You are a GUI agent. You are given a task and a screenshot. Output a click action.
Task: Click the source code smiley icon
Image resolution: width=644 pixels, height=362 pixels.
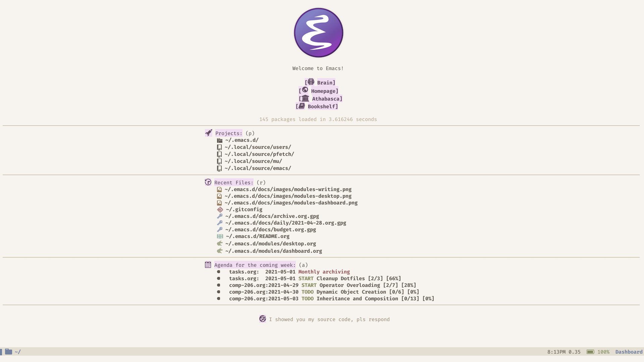pos(262,319)
